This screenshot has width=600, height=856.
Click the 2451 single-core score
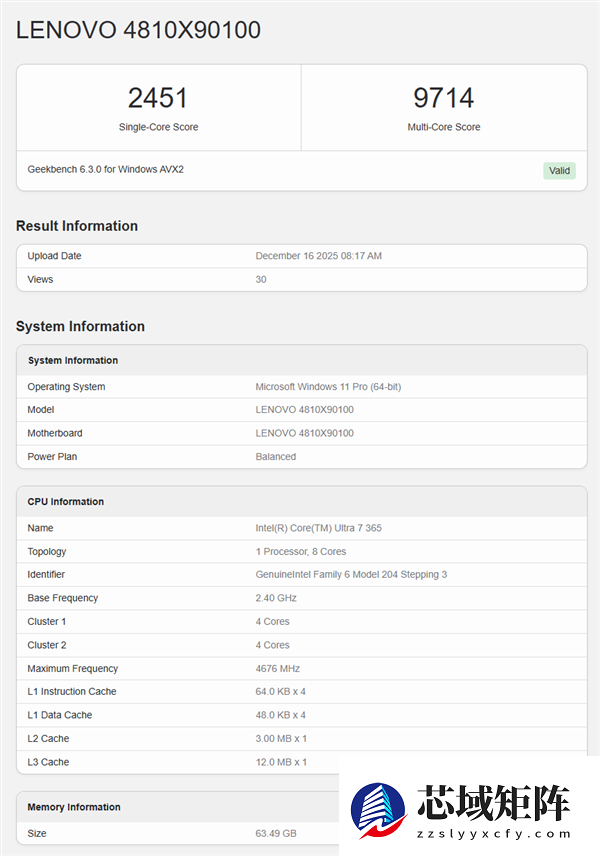point(158,98)
